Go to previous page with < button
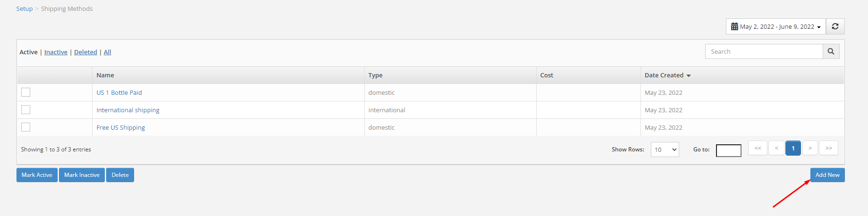This screenshot has width=868, height=216. tap(776, 148)
